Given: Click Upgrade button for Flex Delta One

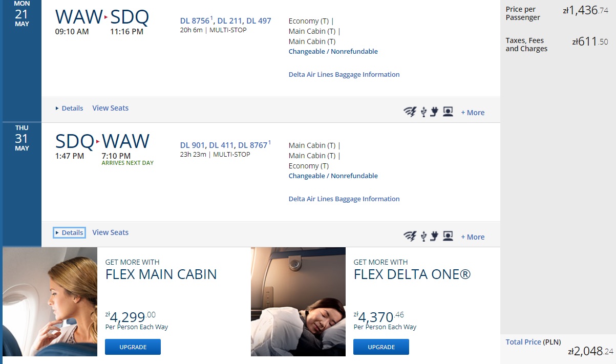Looking at the screenshot, I should point(381,347).
